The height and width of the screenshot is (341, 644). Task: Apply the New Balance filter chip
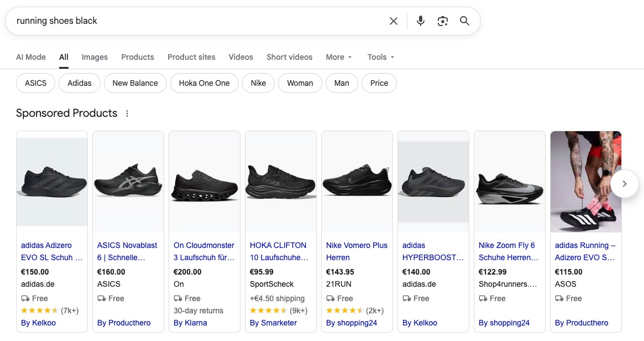(135, 83)
